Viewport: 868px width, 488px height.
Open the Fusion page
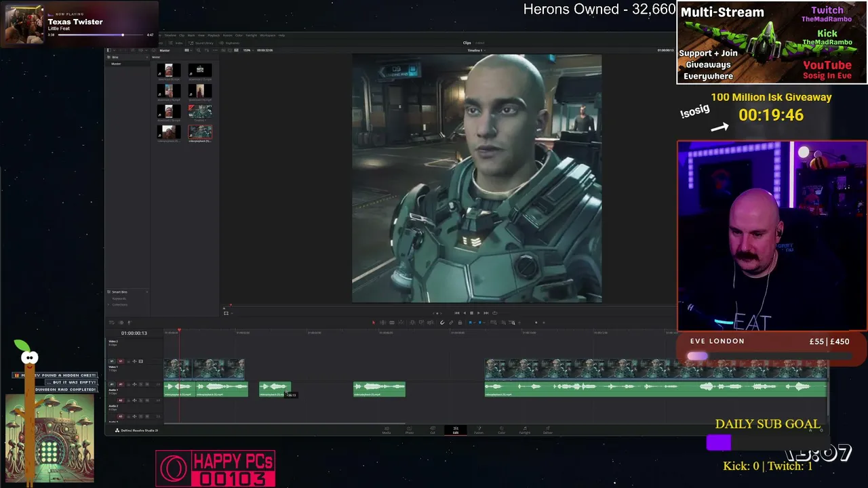(479, 430)
